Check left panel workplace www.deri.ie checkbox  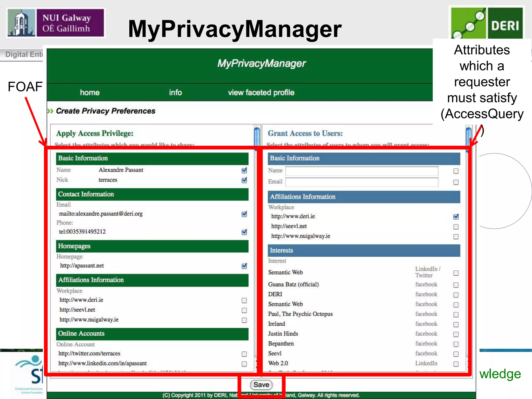coord(244,301)
